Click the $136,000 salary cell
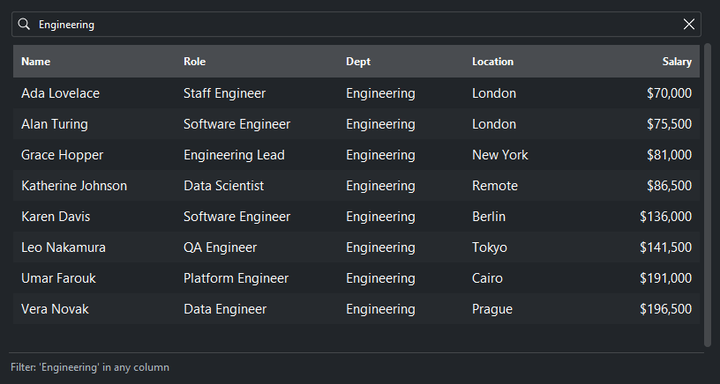 (x=666, y=216)
